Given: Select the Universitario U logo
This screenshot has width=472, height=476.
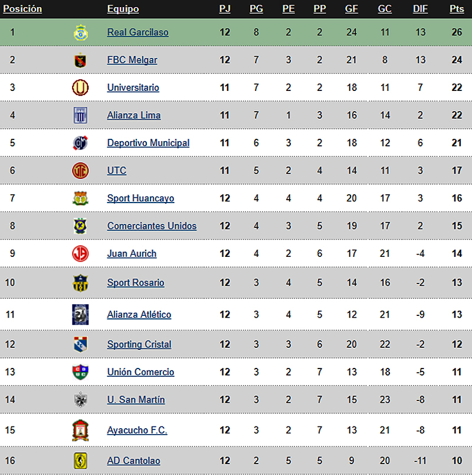Looking at the screenshot, I should pyautogui.click(x=80, y=87).
